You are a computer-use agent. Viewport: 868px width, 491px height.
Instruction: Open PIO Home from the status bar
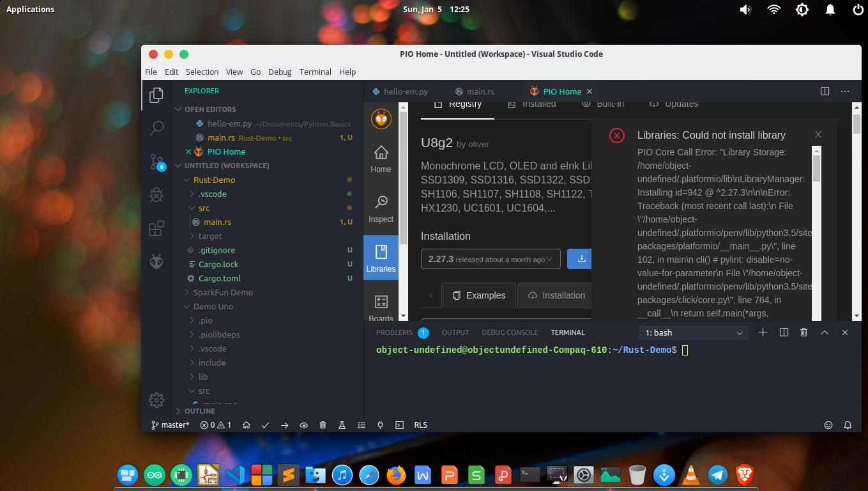(246, 425)
